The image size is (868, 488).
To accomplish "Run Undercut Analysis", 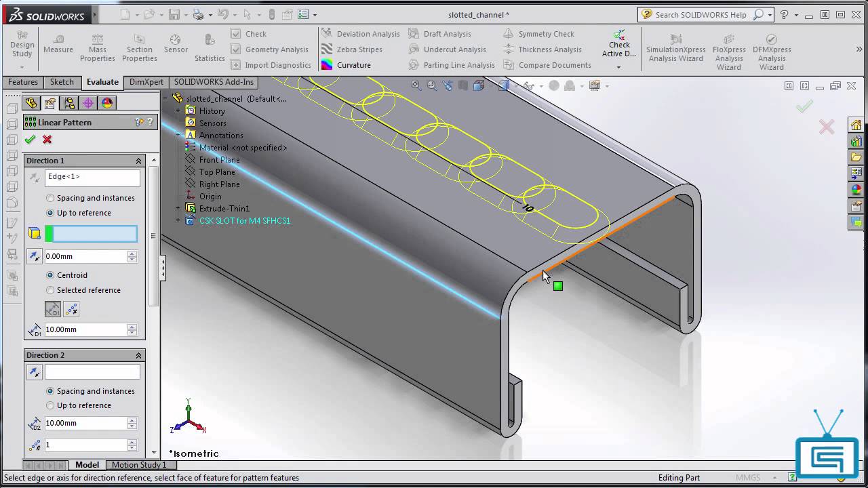I will [448, 49].
